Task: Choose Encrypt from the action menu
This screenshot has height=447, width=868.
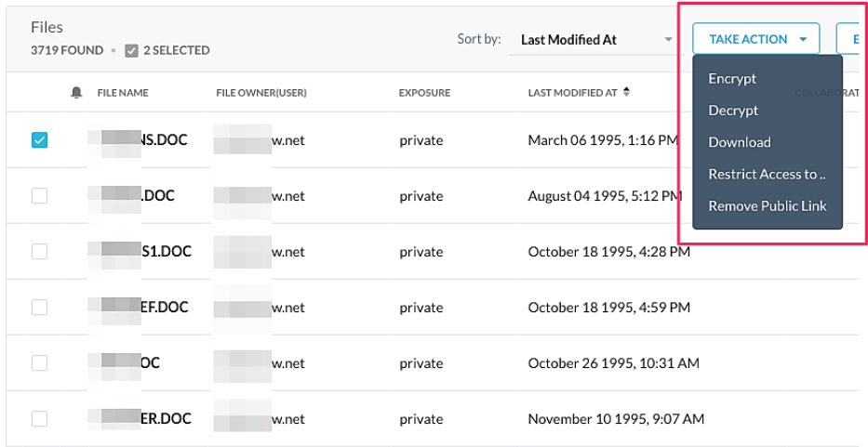Action: coord(732,79)
